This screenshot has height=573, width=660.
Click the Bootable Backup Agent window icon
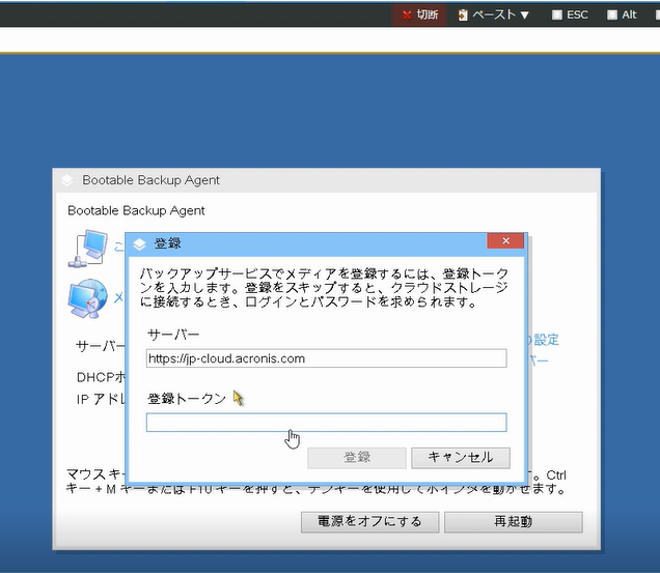pos(67,180)
